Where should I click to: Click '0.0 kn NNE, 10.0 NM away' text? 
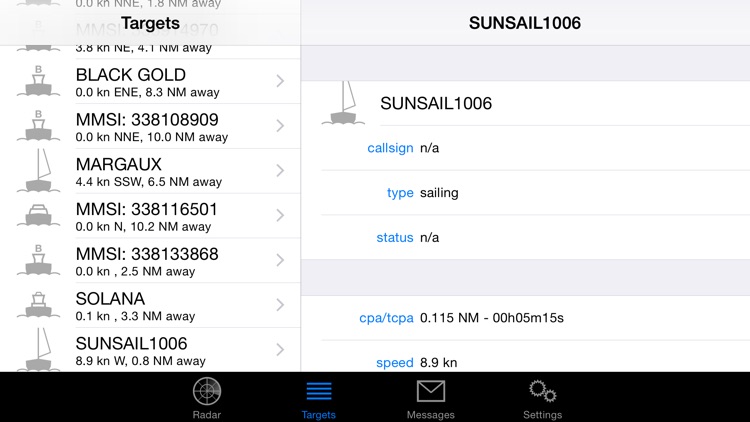[152, 137]
